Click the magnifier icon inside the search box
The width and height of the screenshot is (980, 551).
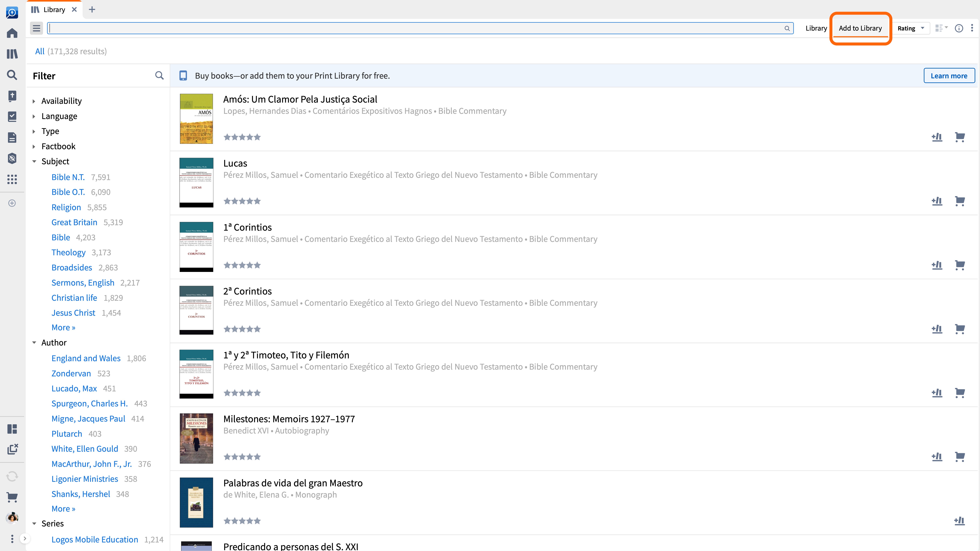(787, 28)
